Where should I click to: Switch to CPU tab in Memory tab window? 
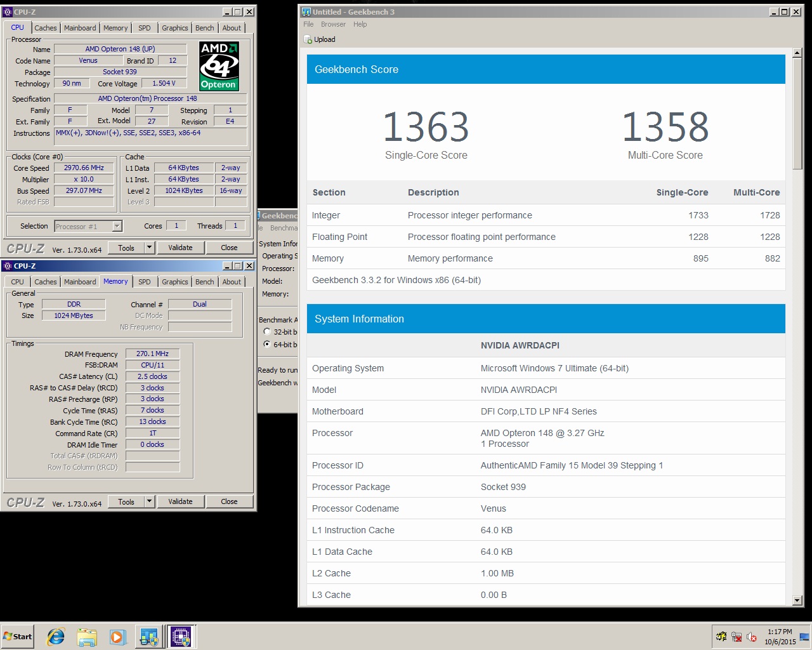(18, 282)
